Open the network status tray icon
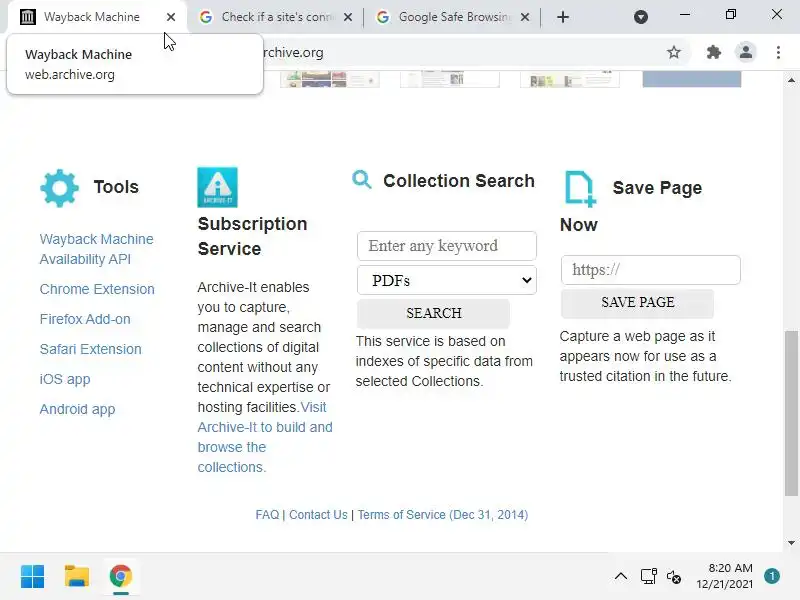 pos(648,577)
